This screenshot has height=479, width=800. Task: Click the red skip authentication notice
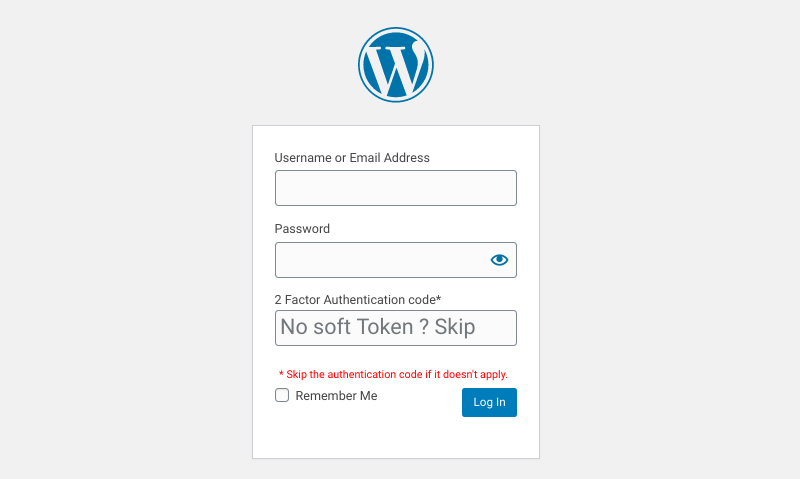393,374
